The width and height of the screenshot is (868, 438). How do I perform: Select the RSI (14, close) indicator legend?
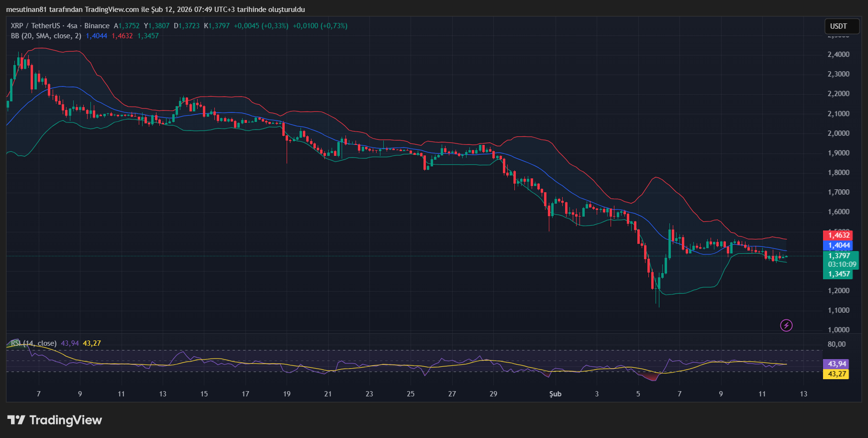point(33,343)
